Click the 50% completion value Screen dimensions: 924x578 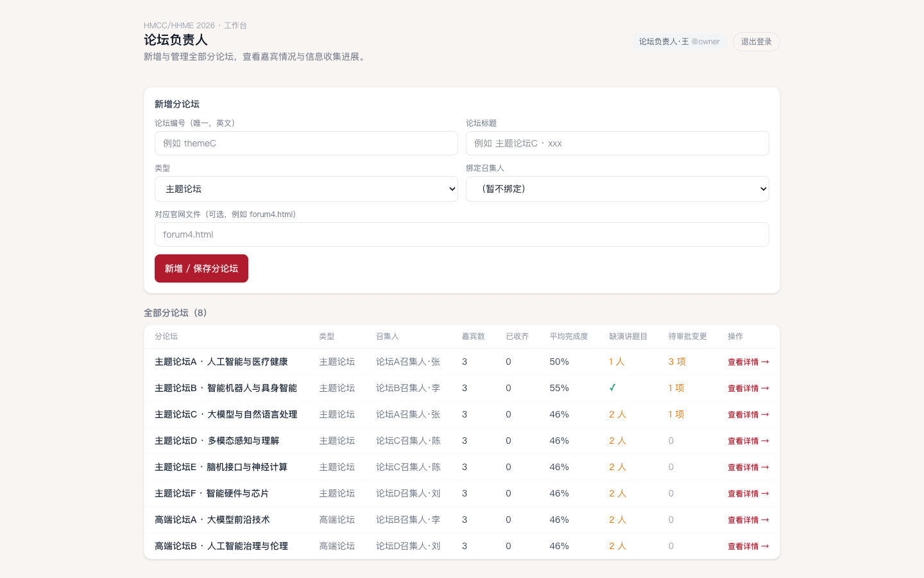point(559,362)
